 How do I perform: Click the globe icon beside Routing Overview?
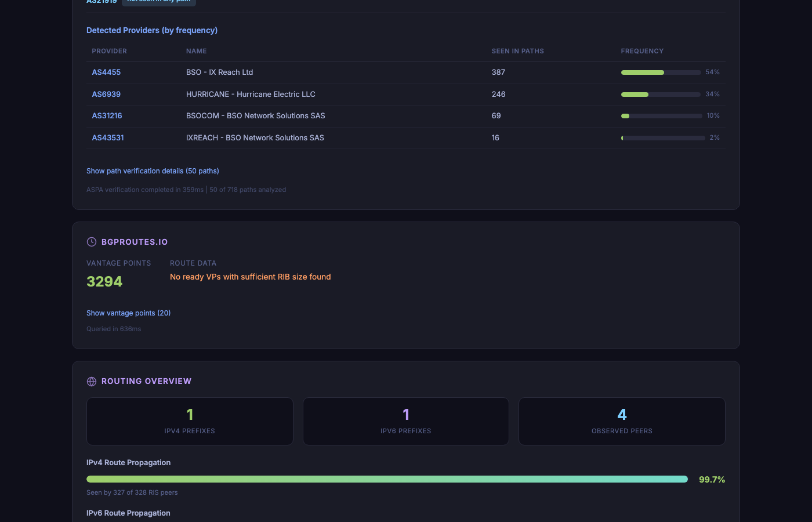92,381
